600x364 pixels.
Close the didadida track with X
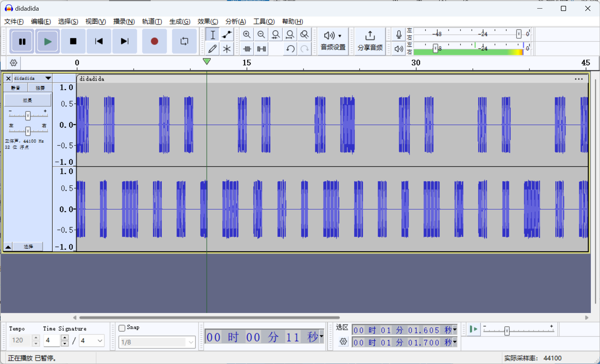pos(8,78)
